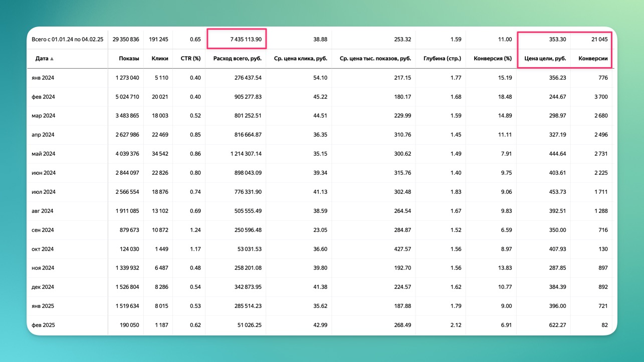Click the goal price value 622.27
This screenshot has width=644, height=362.
556,325
